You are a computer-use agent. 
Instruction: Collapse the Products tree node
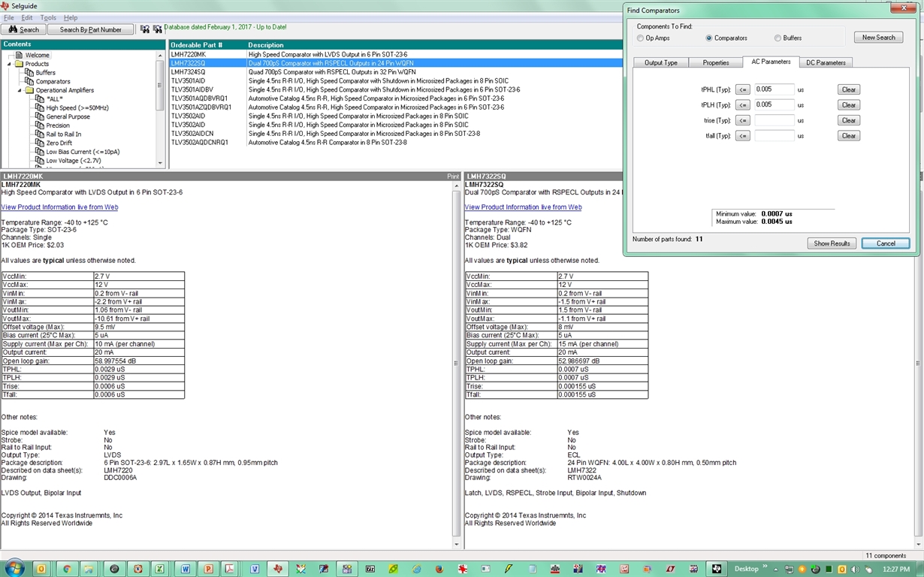point(10,64)
